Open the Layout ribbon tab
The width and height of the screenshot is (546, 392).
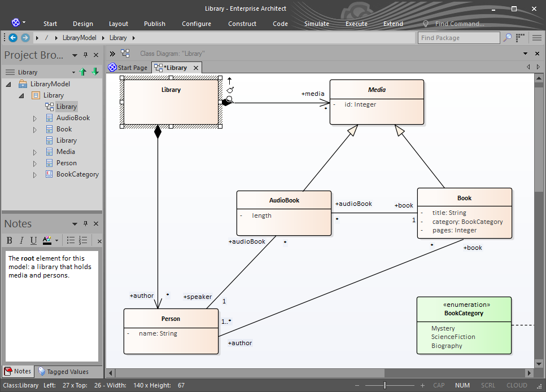[119, 24]
